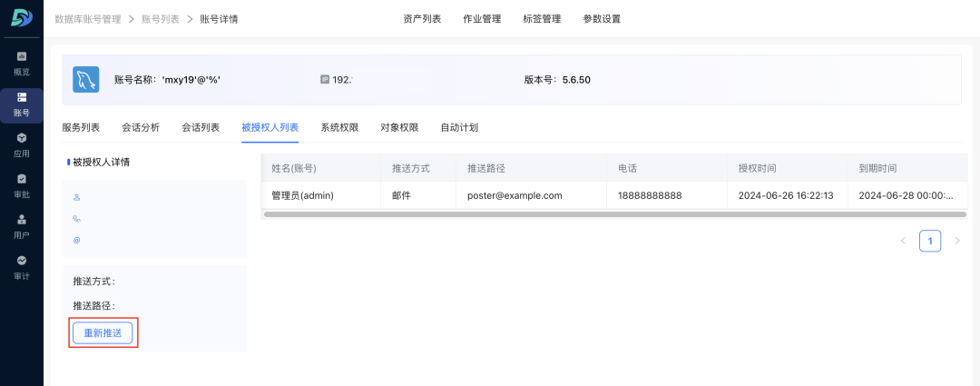Go to 数据库账号管理 breadcrumb
980x386 pixels.
coord(88,19)
